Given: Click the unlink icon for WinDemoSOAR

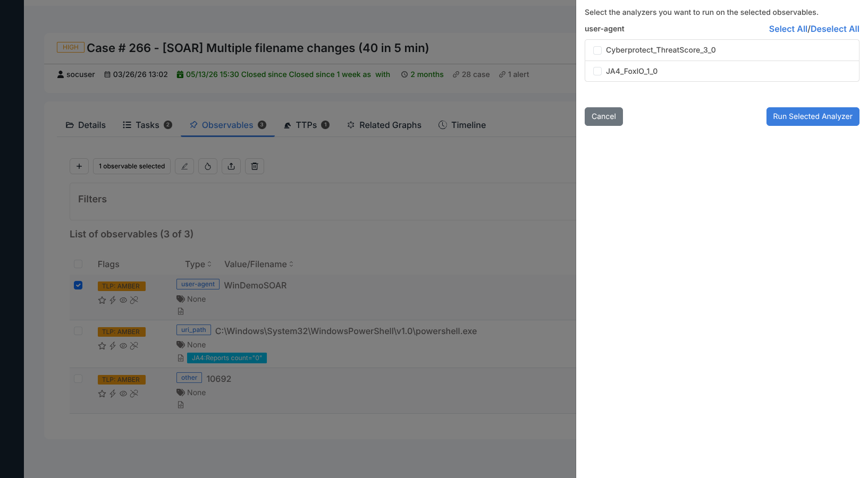Looking at the screenshot, I should tap(134, 301).
